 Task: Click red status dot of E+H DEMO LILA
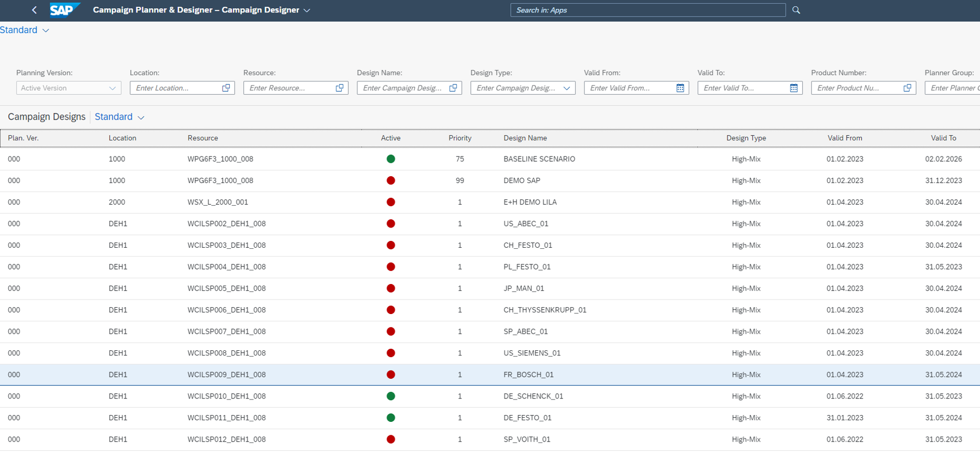coord(391,202)
